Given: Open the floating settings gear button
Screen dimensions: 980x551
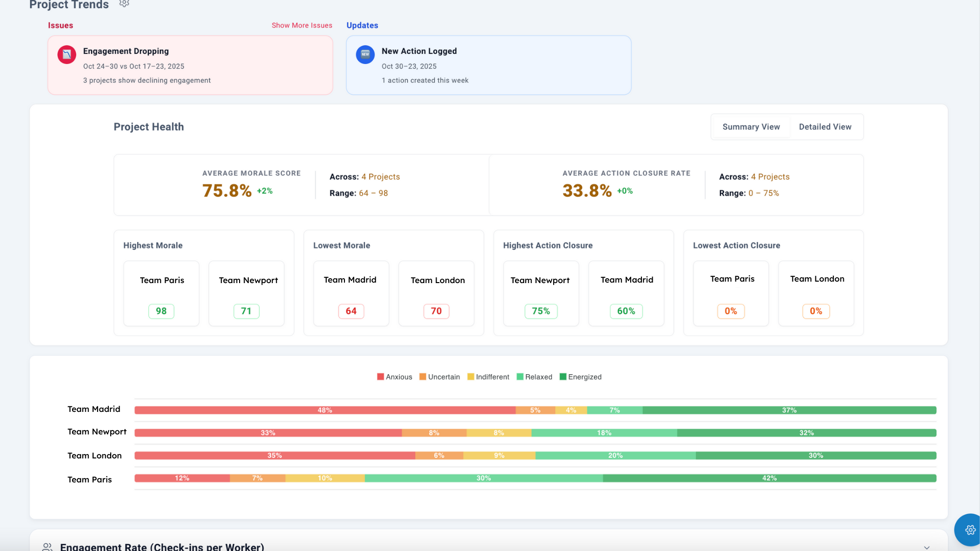Looking at the screenshot, I should pos(970,529).
